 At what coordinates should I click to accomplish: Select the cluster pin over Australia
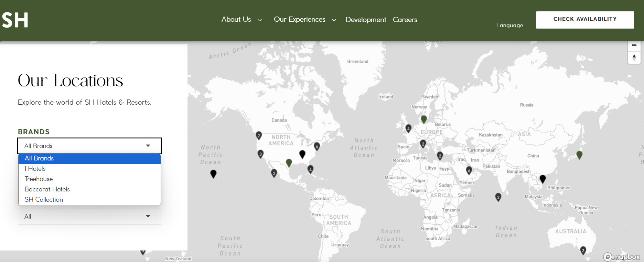coord(583,250)
